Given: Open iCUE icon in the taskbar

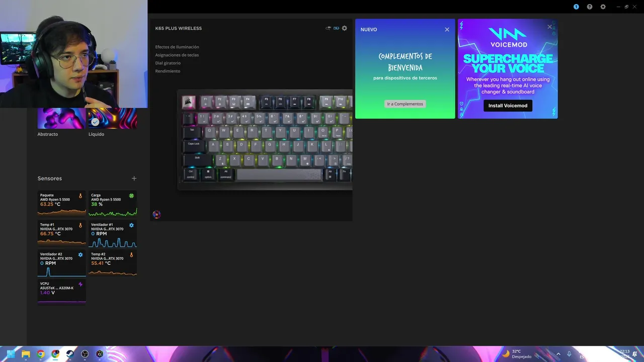Looking at the screenshot, I should 100,354.
